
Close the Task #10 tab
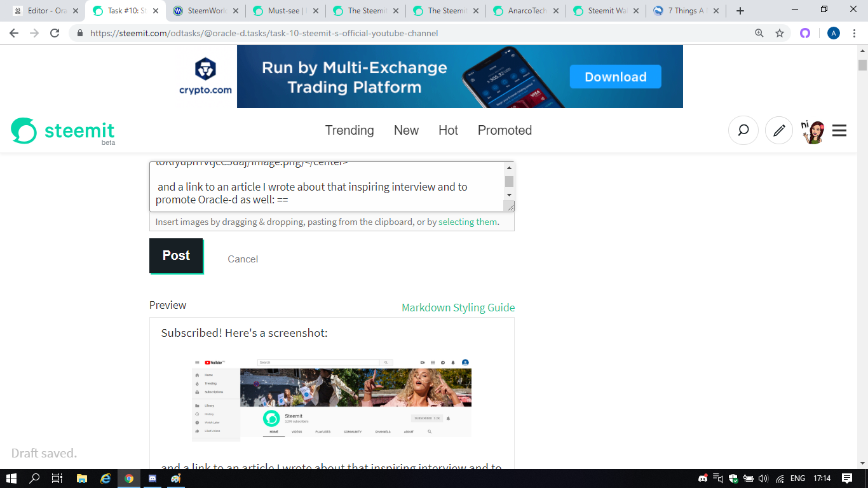tap(156, 11)
